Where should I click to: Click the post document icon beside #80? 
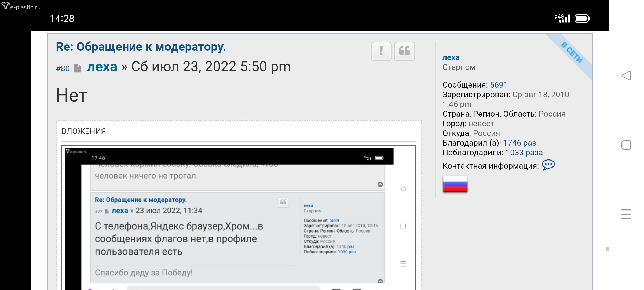(78, 68)
